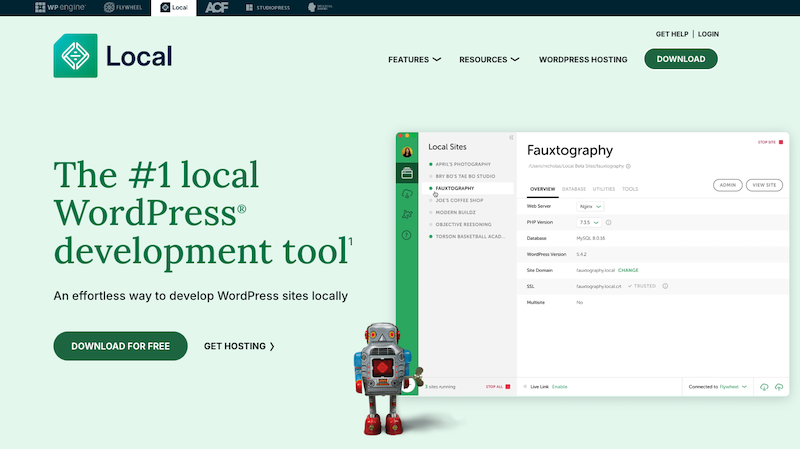Click the user avatar in the app sidebar
The width and height of the screenshot is (800, 449).
point(407,152)
